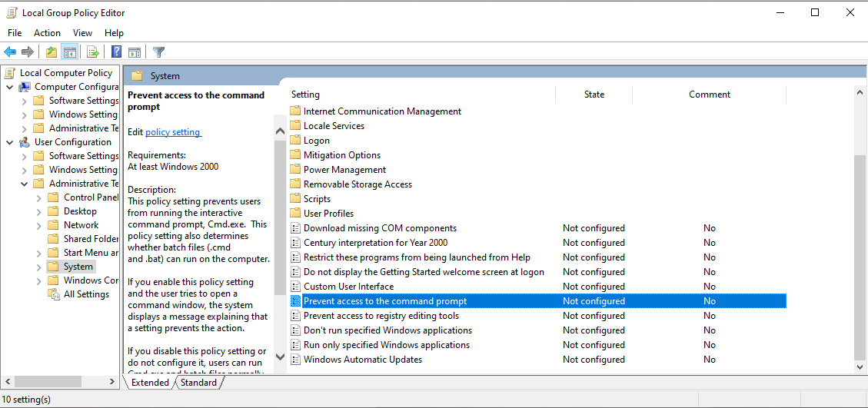Image resolution: width=868 pixels, height=408 pixels.
Task: Click the blue question mark Help icon
Action: tap(116, 52)
